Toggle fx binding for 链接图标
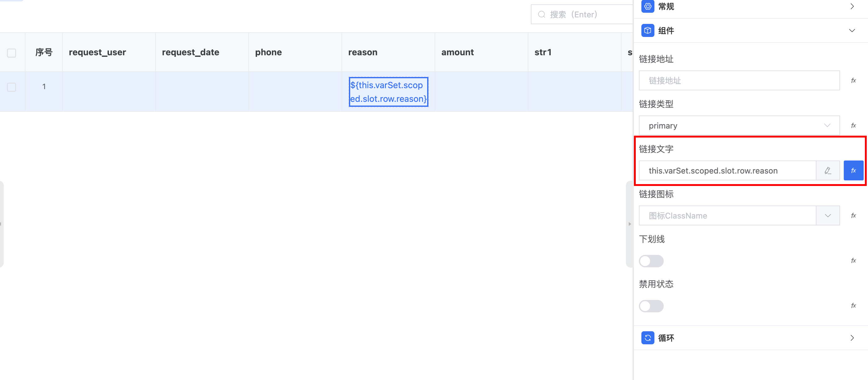The width and height of the screenshot is (868, 380). pos(853,215)
